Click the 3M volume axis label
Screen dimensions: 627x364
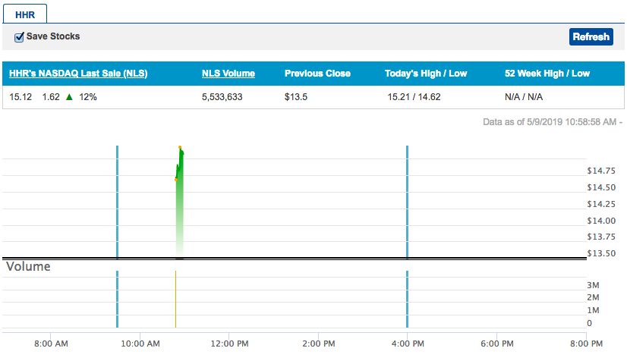pyautogui.click(x=593, y=285)
